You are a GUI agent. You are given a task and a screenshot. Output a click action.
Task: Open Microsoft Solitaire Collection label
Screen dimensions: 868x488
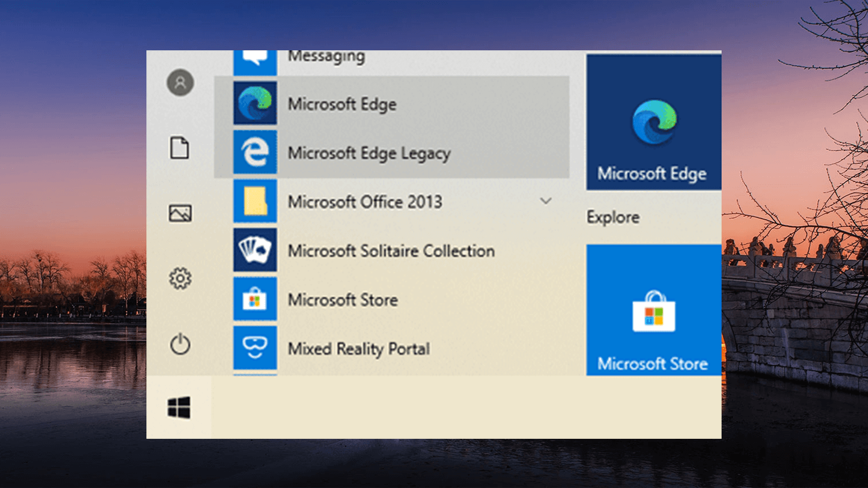pyautogui.click(x=391, y=251)
